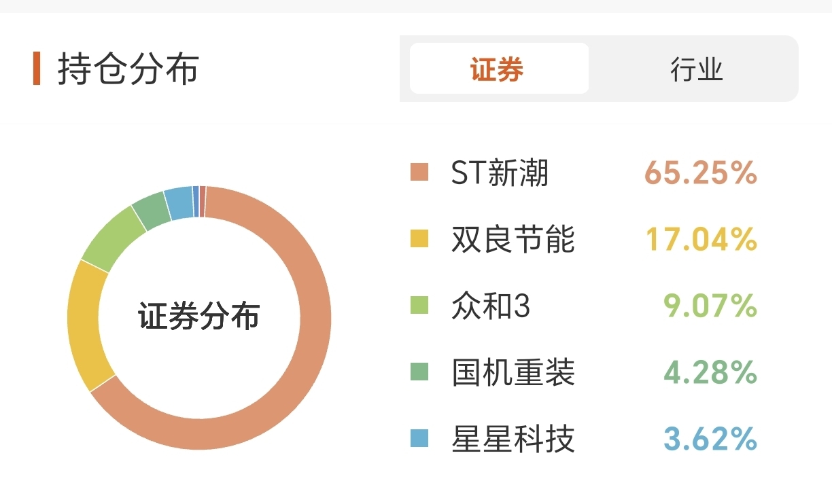
Task: Switch to the 行业 tab
Action: (x=696, y=69)
